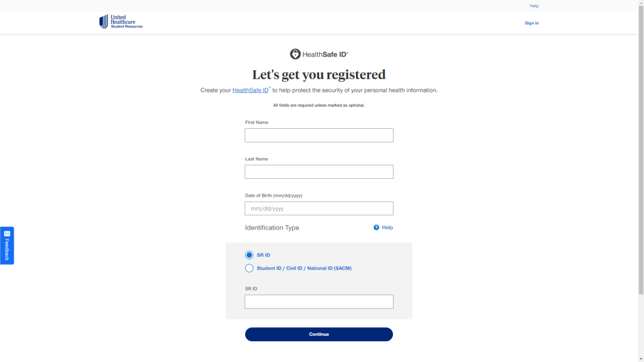Select the SR ID radio button
Viewport: 644px width, 362px height.
[249, 255]
